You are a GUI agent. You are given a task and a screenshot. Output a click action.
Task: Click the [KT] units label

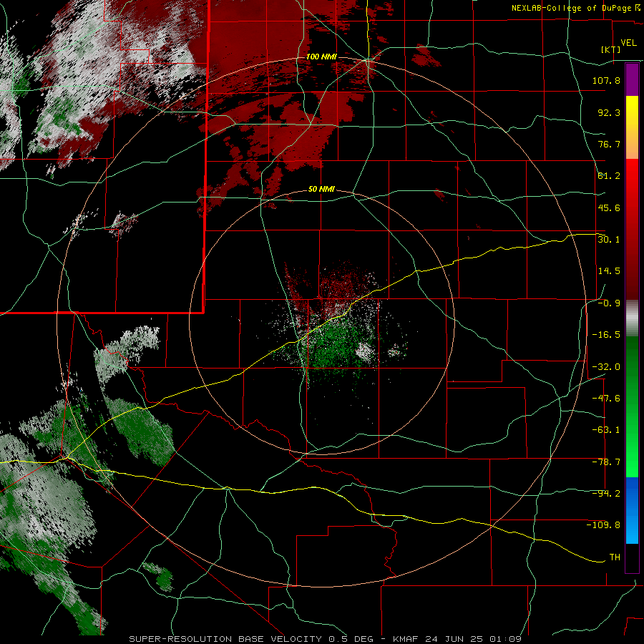tap(611, 49)
